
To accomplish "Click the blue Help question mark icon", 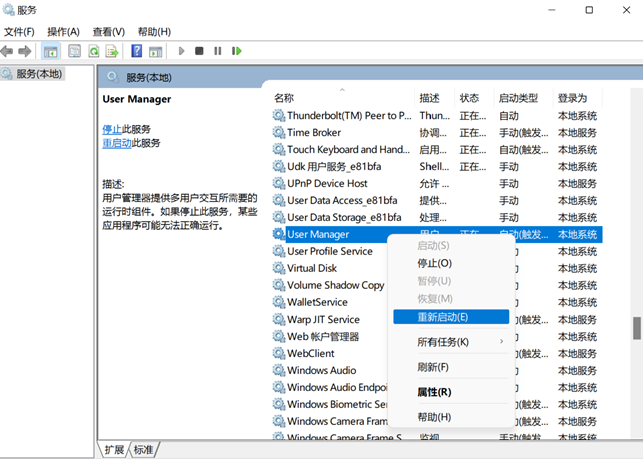I will [137, 51].
